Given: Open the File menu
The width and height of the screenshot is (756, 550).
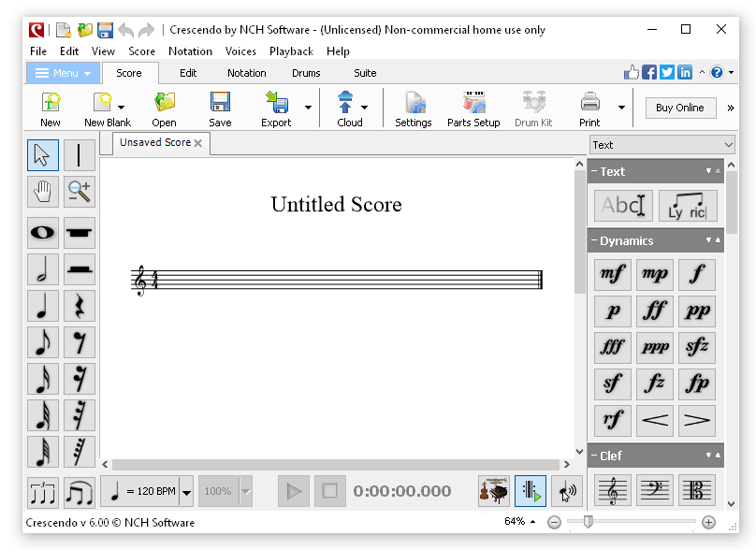Looking at the screenshot, I should pos(38,51).
